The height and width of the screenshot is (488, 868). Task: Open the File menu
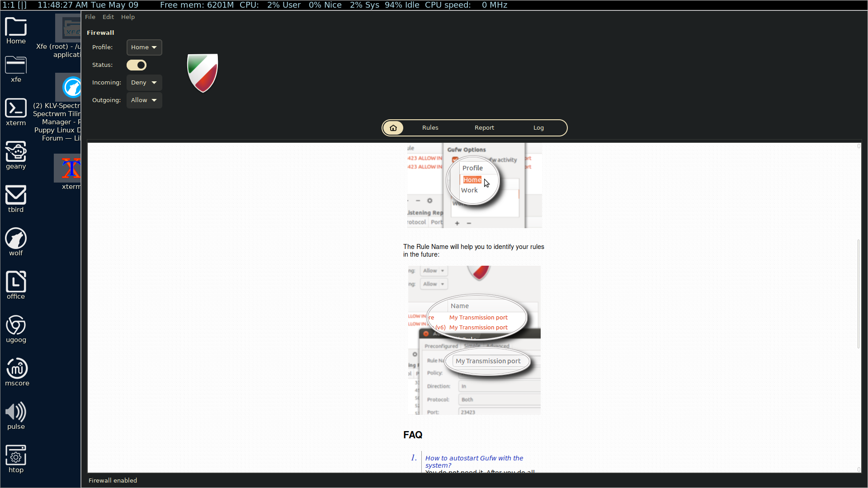(x=90, y=17)
